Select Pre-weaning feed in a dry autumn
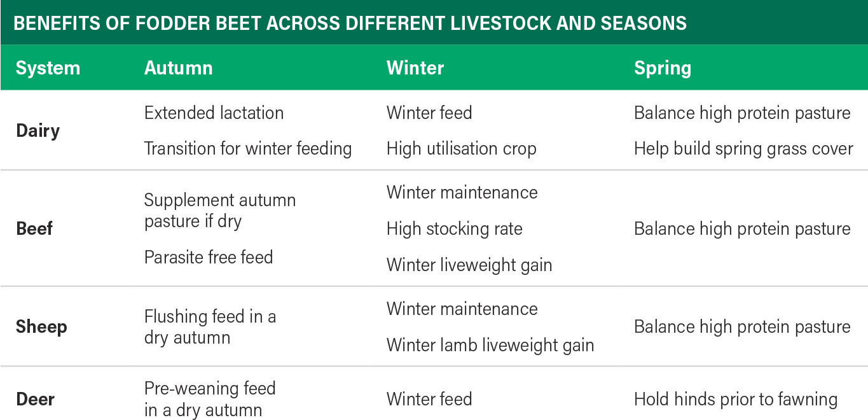 (210, 399)
